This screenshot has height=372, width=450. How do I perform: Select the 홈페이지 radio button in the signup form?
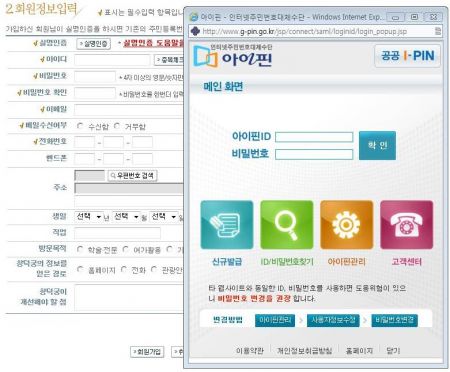pyautogui.click(x=80, y=269)
